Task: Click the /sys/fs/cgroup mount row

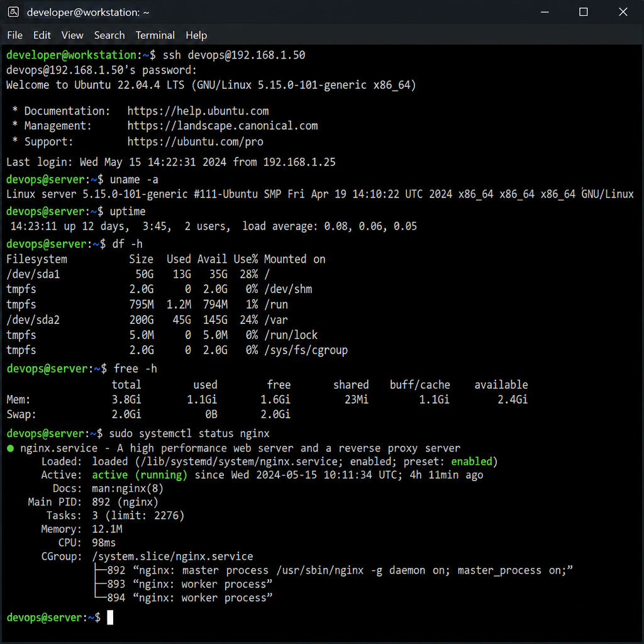Action: click(177, 350)
